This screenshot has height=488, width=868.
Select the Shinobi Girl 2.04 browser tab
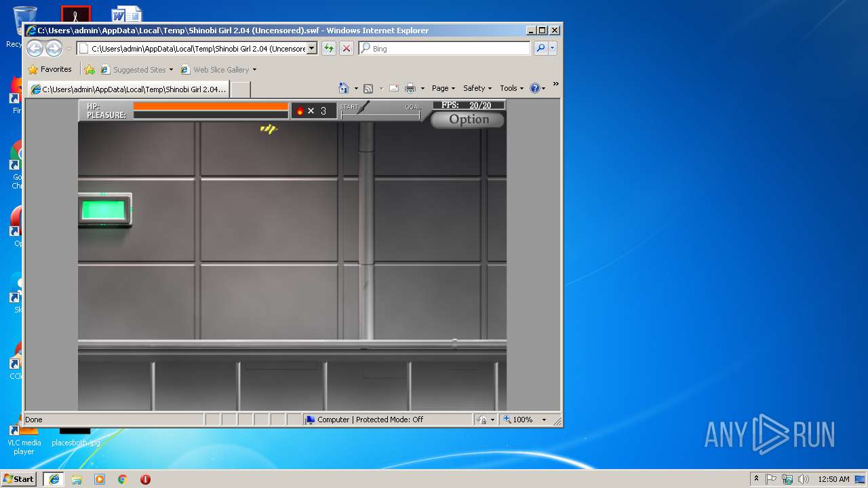click(x=129, y=89)
